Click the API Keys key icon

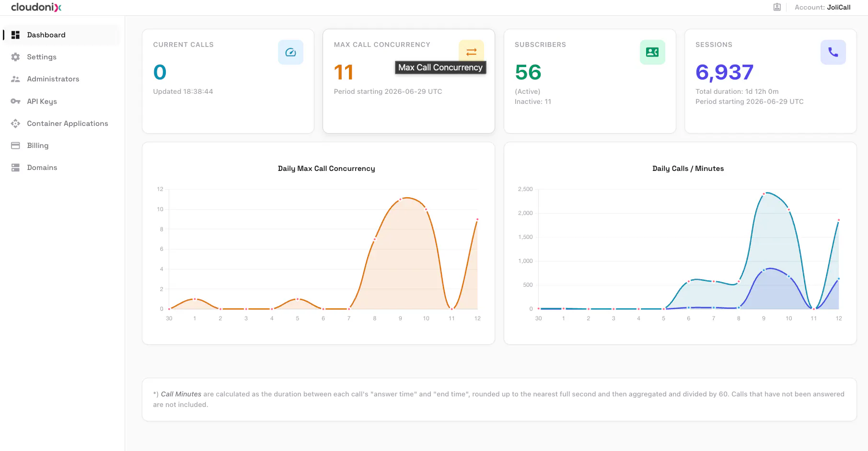(15, 101)
